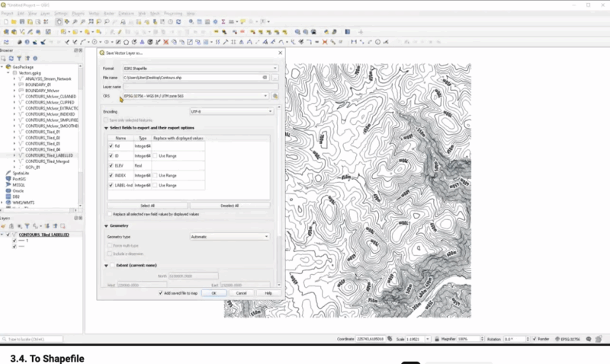Click the Zoom Full extent icon
Viewport: 610px width, 364px height.
(91, 22)
